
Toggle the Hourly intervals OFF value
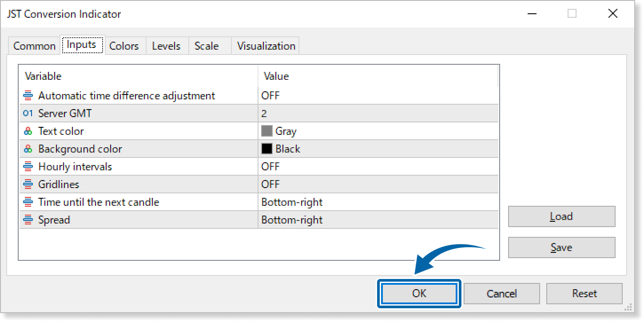pyautogui.click(x=270, y=167)
